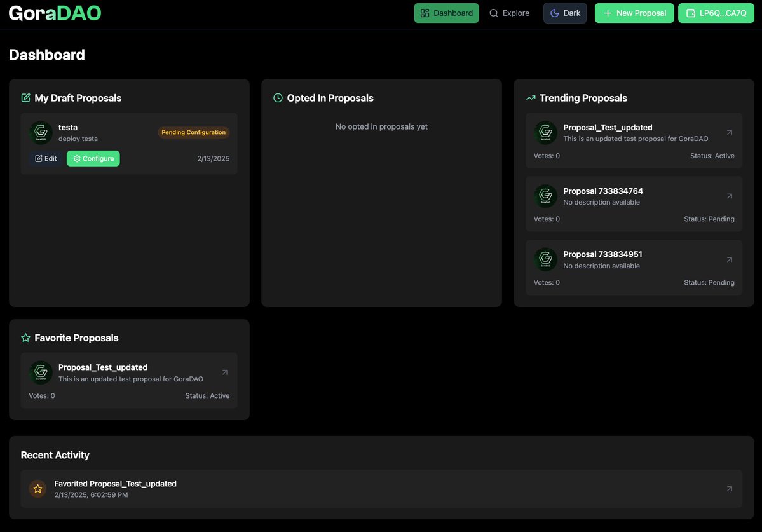Click the draft date 2/13/2025
762x532 pixels.
pyautogui.click(x=214, y=158)
